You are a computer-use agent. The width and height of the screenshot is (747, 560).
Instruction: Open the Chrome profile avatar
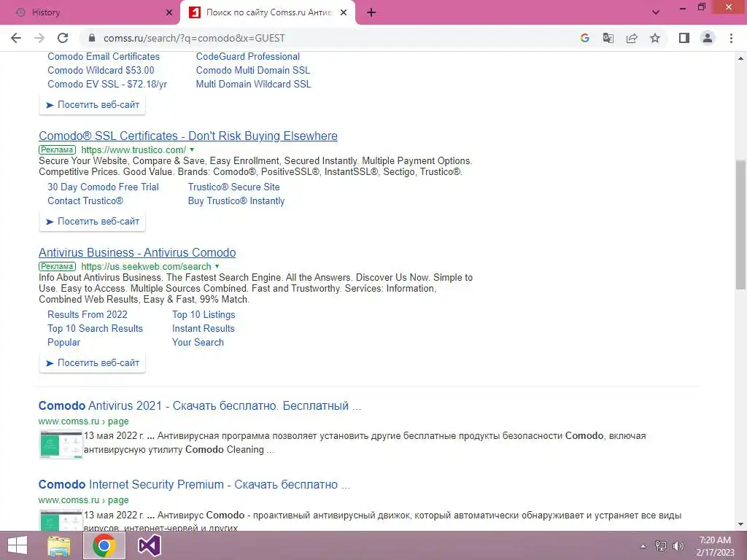[708, 38]
